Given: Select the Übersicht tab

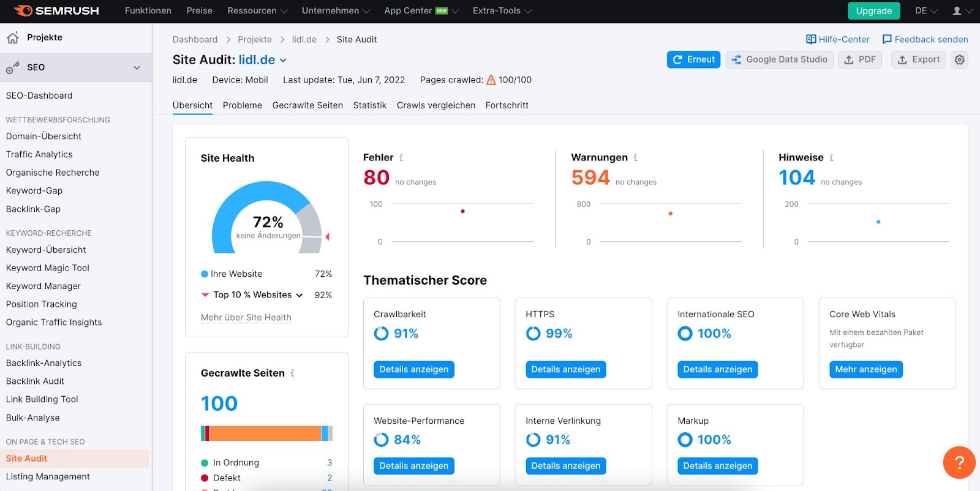Looking at the screenshot, I should (x=193, y=105).
